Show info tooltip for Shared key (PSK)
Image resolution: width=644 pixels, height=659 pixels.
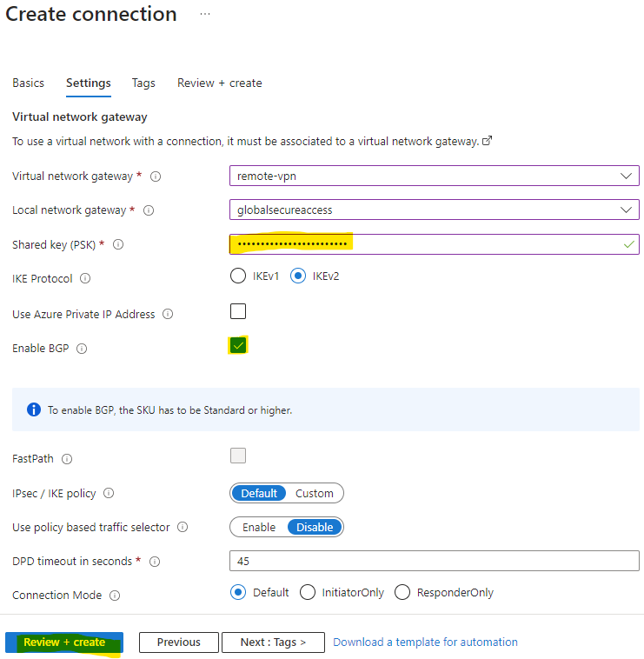point(118,244)
